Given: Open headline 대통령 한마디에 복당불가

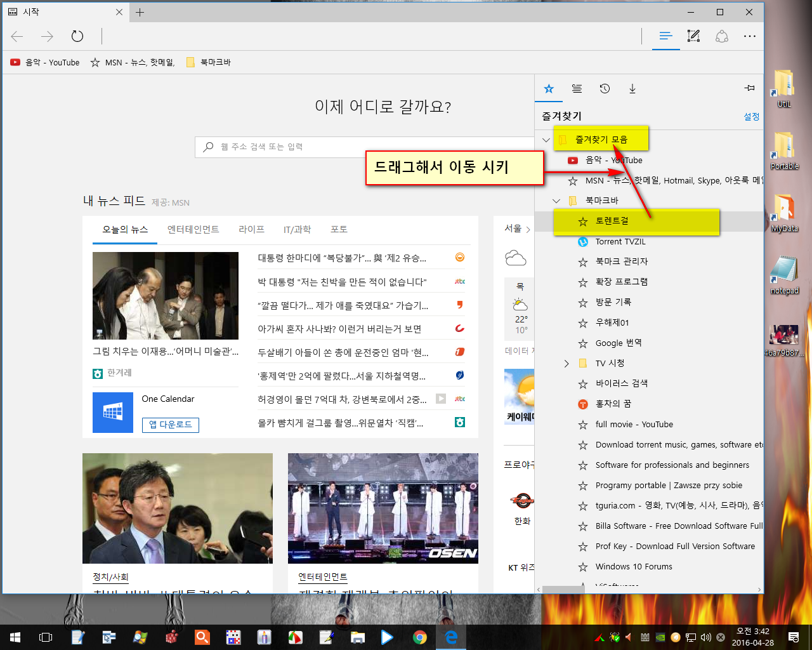Looking at the screenshot, I should 342,258.
